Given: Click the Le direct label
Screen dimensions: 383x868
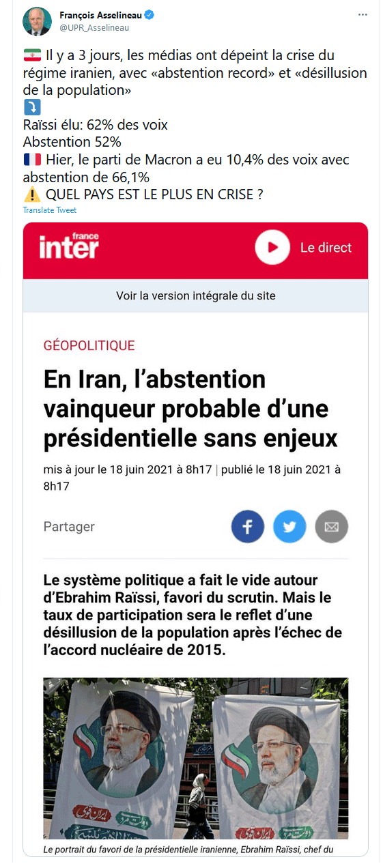Looking at the screenshot, I should [x=326, y=248].
